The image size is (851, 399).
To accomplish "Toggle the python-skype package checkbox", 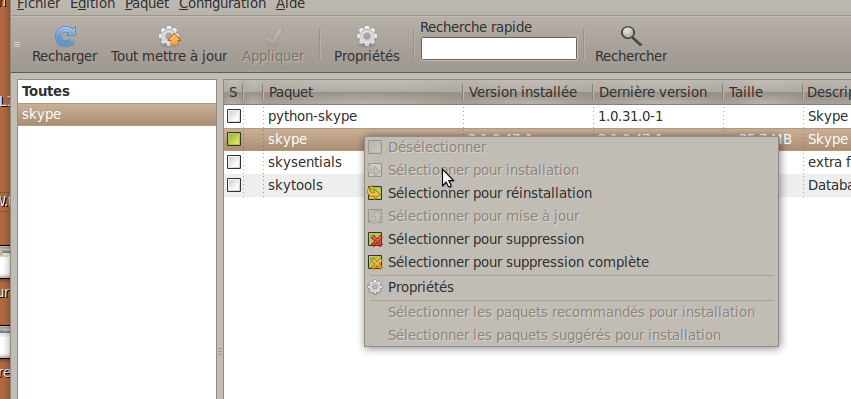I will pyautogui.click(x=234, y=116).
